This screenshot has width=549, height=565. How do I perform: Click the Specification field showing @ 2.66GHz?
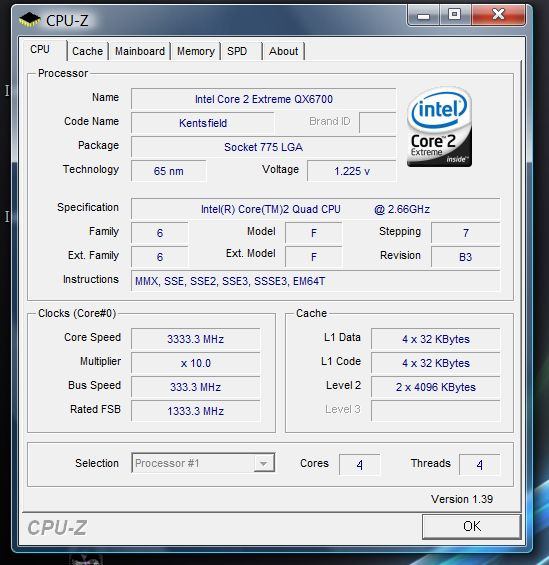[x=316, y=209]
